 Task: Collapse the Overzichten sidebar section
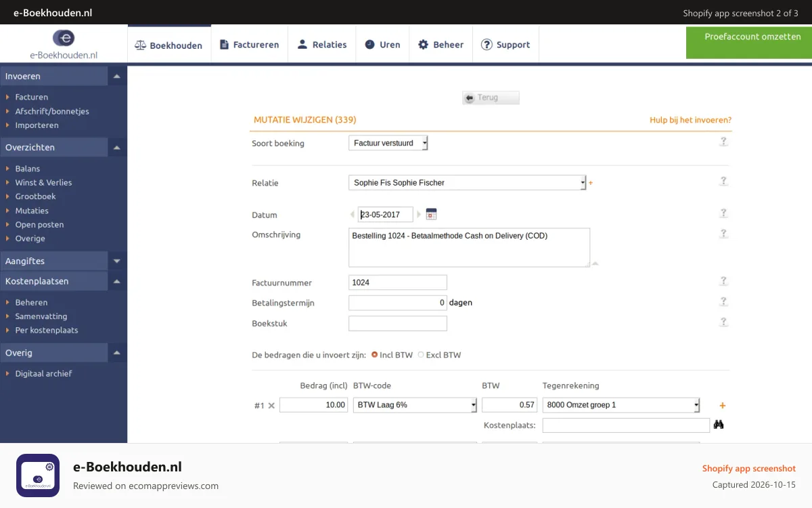coord(117,147)
